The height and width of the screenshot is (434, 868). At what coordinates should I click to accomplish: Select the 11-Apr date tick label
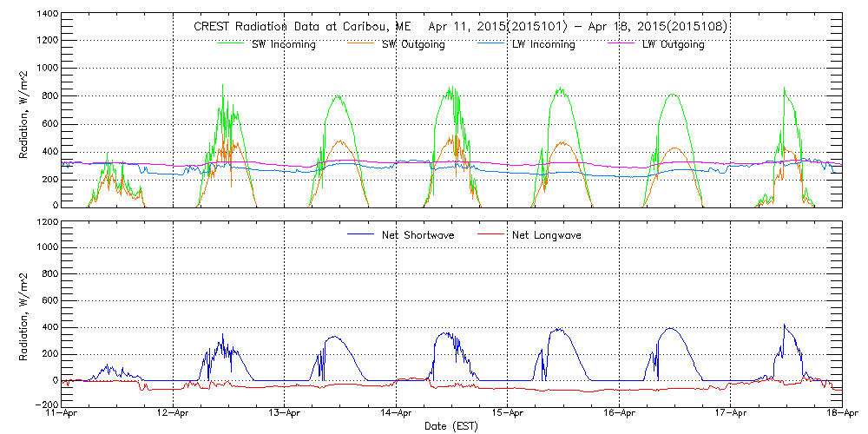62,415
